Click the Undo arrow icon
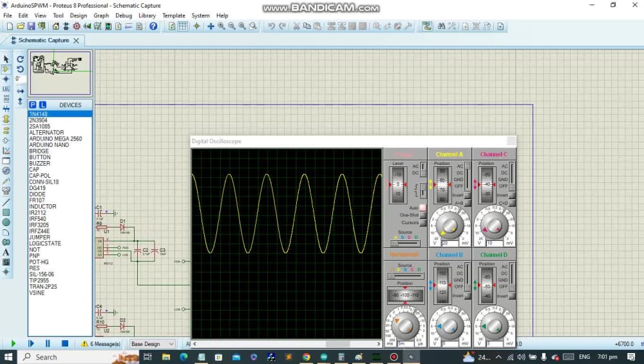The height and width of the screenshot is (364, 644). click(271, 26)
